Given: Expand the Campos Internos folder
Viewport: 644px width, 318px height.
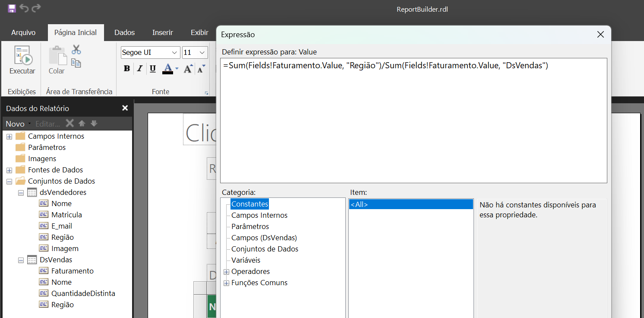Looking at the screenshot, I should [9, 137].
